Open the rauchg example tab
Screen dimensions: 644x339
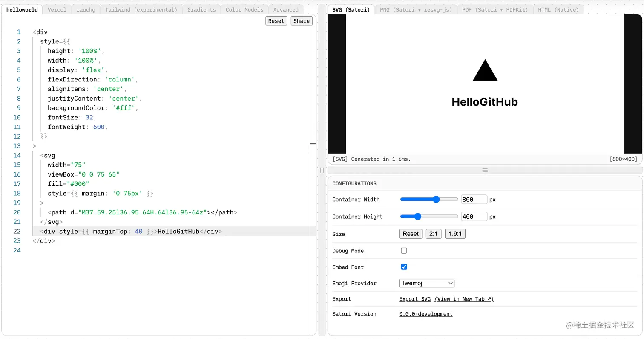[x=86, y=9]
